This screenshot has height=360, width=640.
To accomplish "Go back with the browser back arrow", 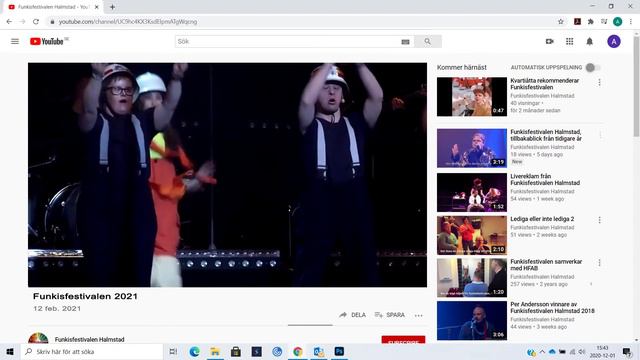I will 9,22.
